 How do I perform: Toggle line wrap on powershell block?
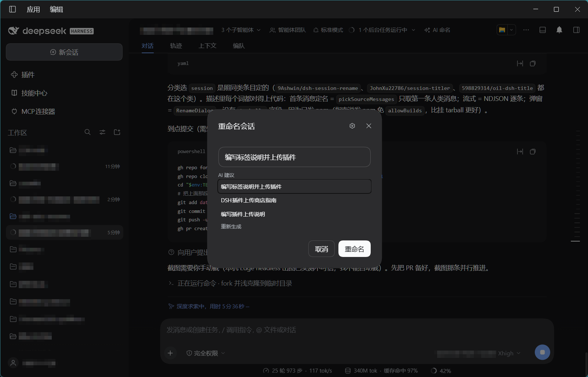pos(520,152)
